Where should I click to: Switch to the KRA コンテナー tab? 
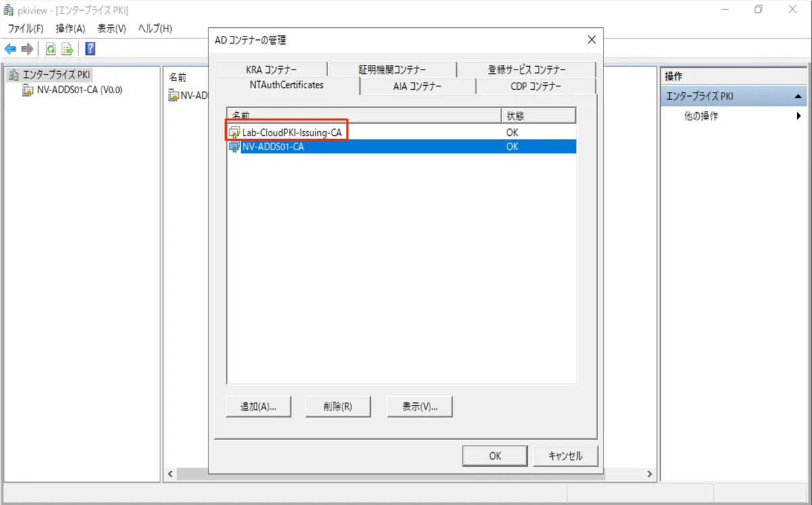[271, 70]
